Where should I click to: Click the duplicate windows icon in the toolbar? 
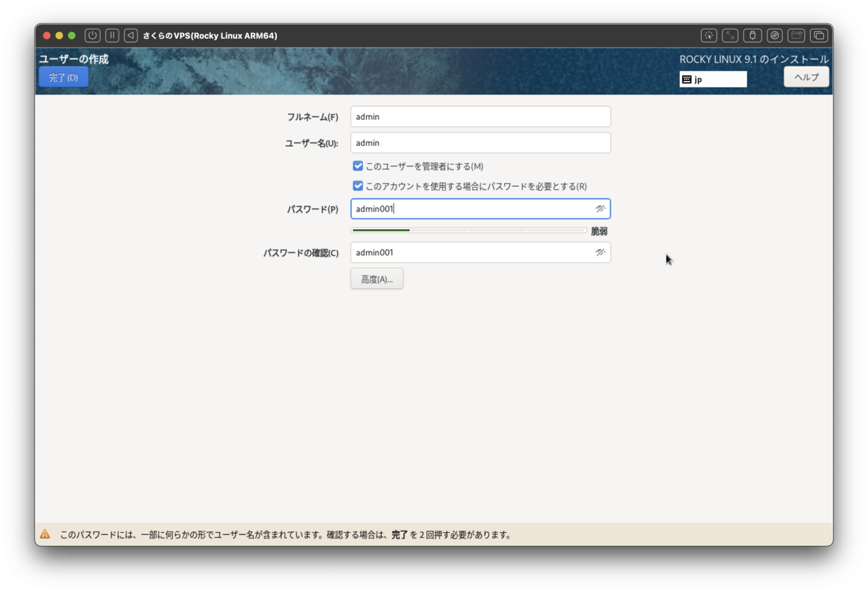817,35
